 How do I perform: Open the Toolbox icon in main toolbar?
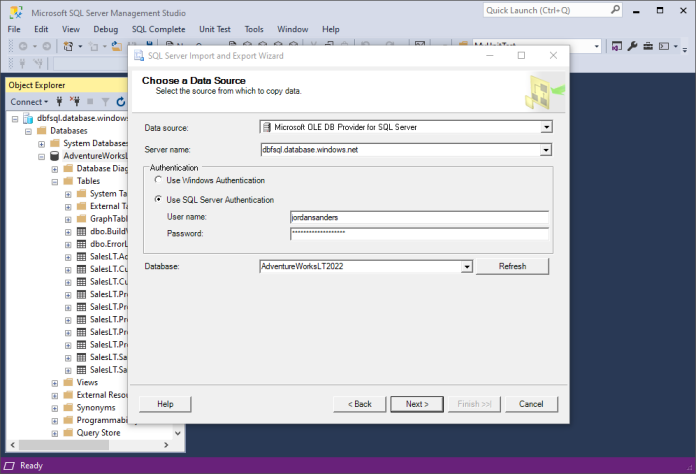pos(648,46)
